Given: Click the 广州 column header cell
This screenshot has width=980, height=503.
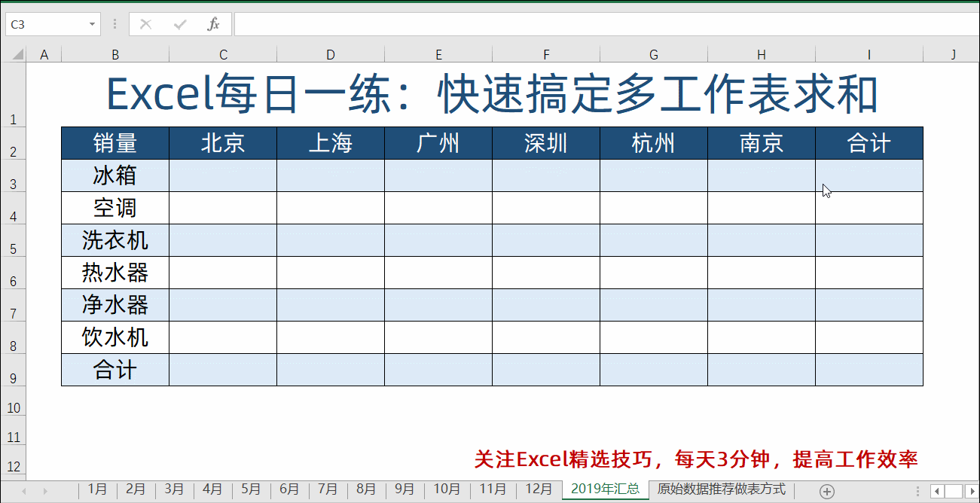Looking at the screenshot, I should (x=438, y=143).
